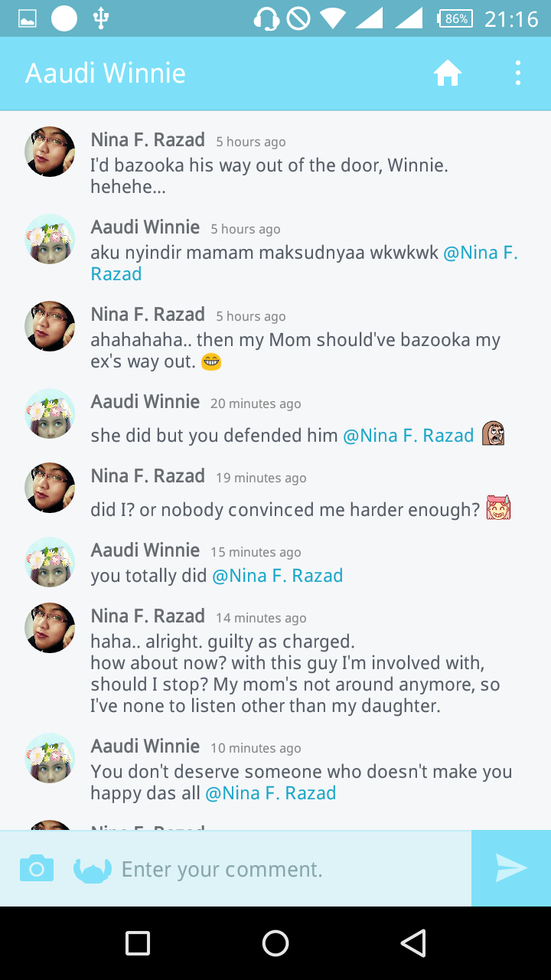Image resolution: width=551 pixels, height=980 pixels.
Task: Send the comment with arrow button
Action: click(510, 868)
